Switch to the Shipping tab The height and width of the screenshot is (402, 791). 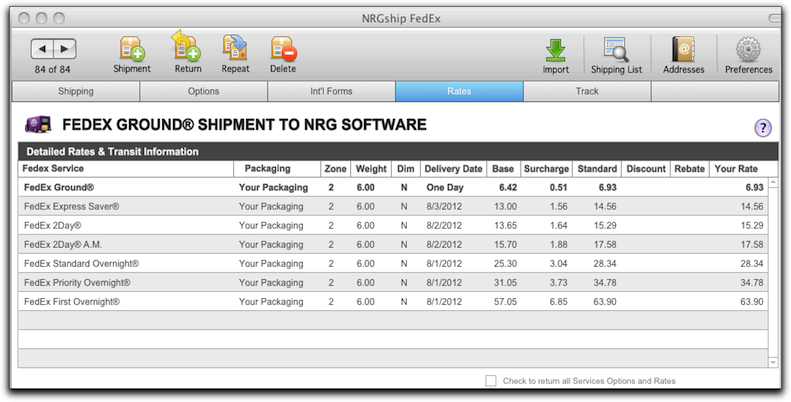[76, 92]
